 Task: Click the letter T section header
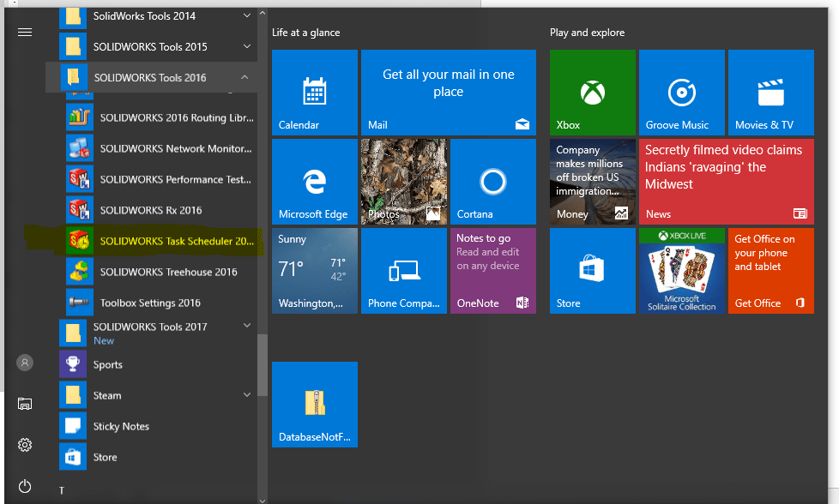[x=62, y=490]
